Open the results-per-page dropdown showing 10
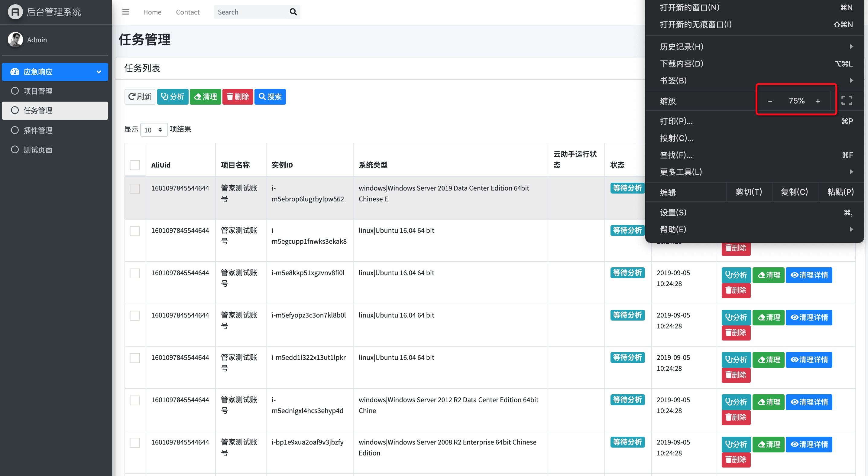 [154, 130]
